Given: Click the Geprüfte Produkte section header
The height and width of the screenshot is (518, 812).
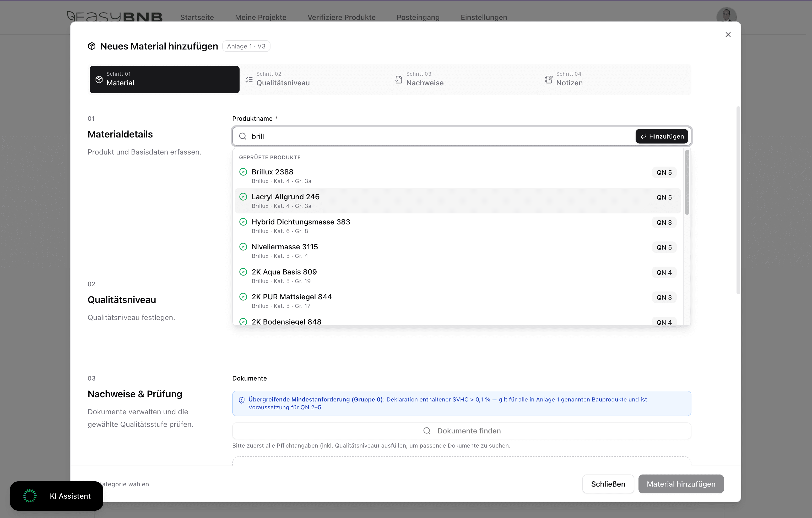Looking at the screenshot, I should pyautogui.click(x=270, y=157).
